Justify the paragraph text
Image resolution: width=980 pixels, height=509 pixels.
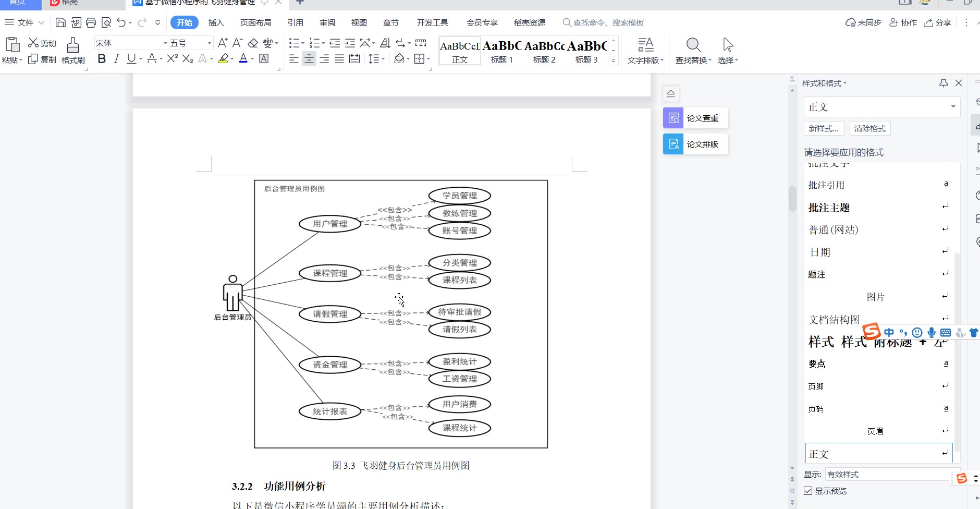click(339, 59)
